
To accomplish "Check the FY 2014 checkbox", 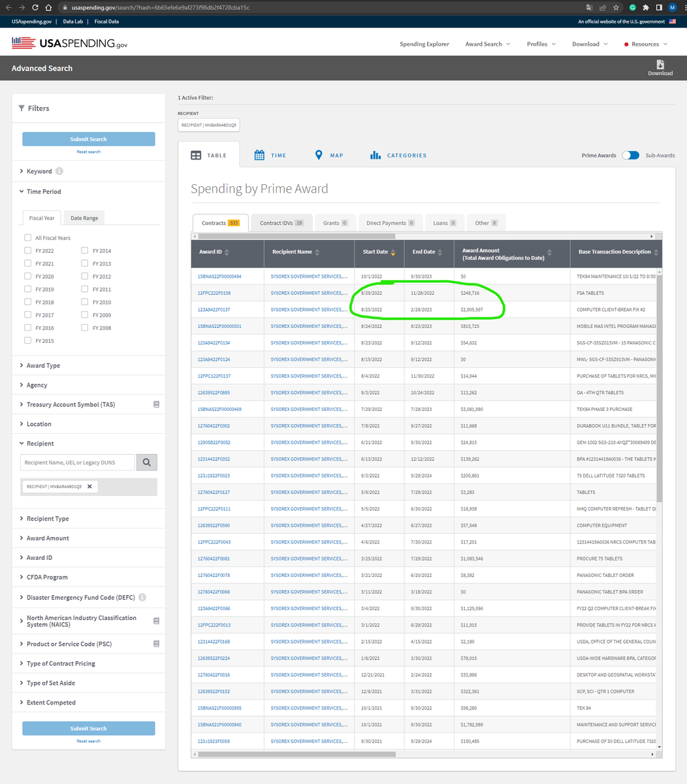I will [85, 250].
